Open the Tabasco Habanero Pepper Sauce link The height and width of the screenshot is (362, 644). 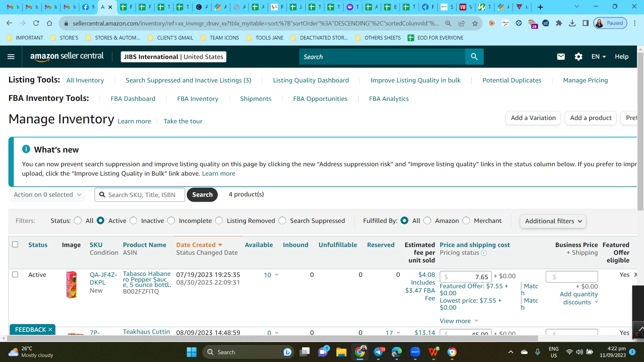tap(147, 279)
